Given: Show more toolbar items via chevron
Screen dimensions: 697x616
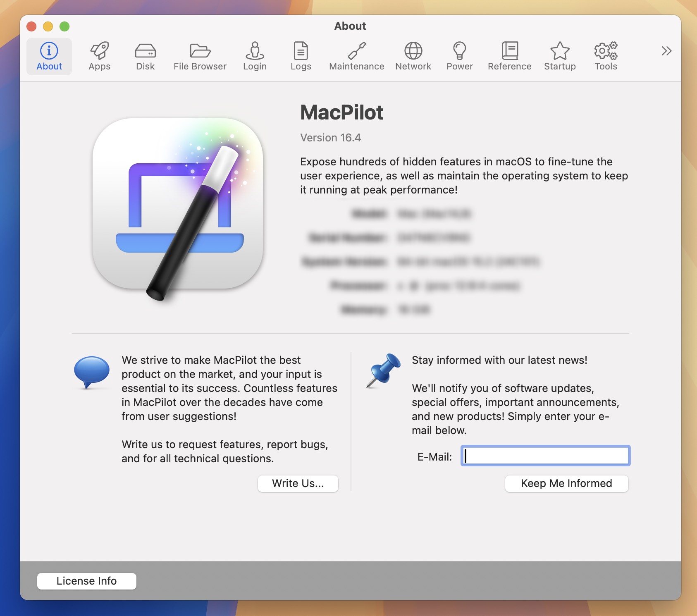Looking at the screenshot, I should [666, 51].
